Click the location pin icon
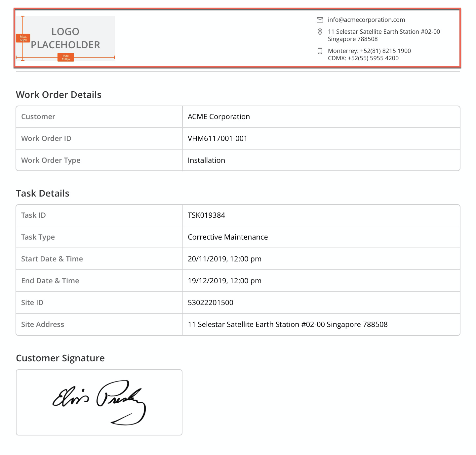The height and width of the screenshot is (455, 476). click(320, 32)
